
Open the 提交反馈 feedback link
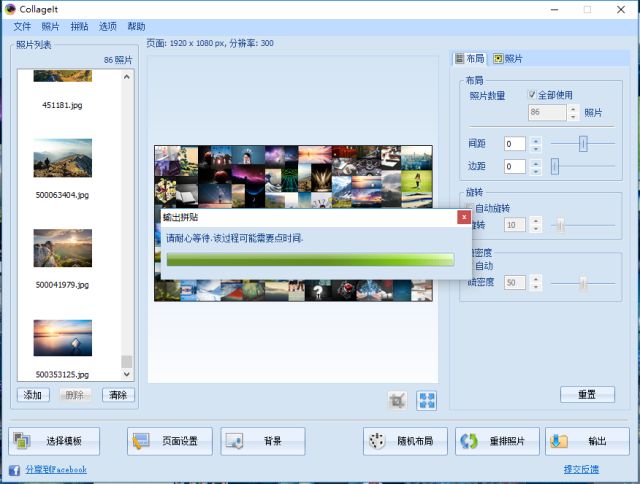(581, 469)
